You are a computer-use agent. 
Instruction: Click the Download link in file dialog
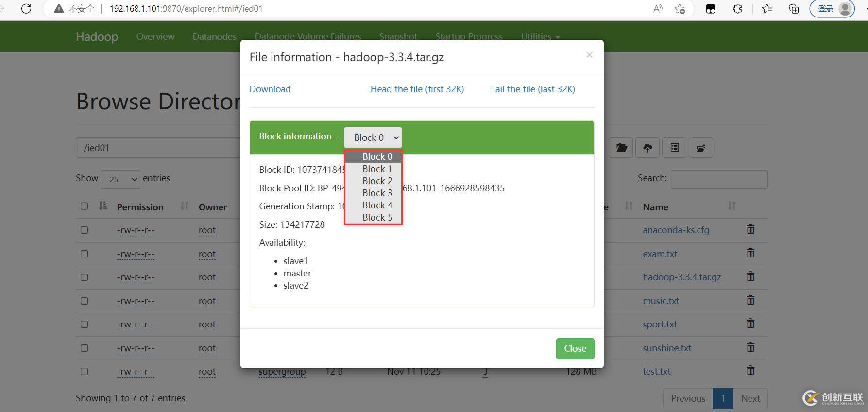pos(270,89)
